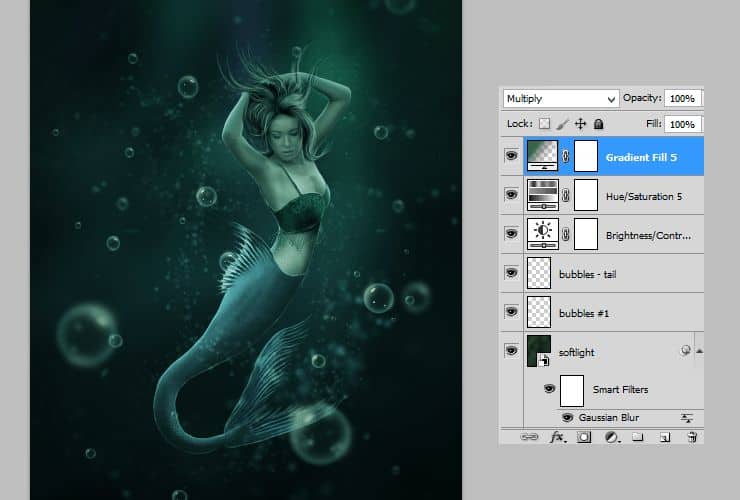Hide the Gradient Fill 5 layer
The width and height of the screenshot is (740, 500).
click(511, 157)
